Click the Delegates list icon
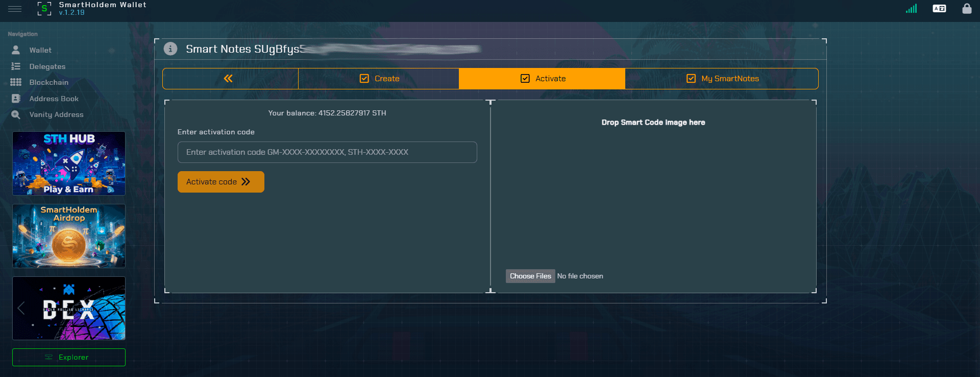This screenshot has height=377, width=980. pos(16,66)
